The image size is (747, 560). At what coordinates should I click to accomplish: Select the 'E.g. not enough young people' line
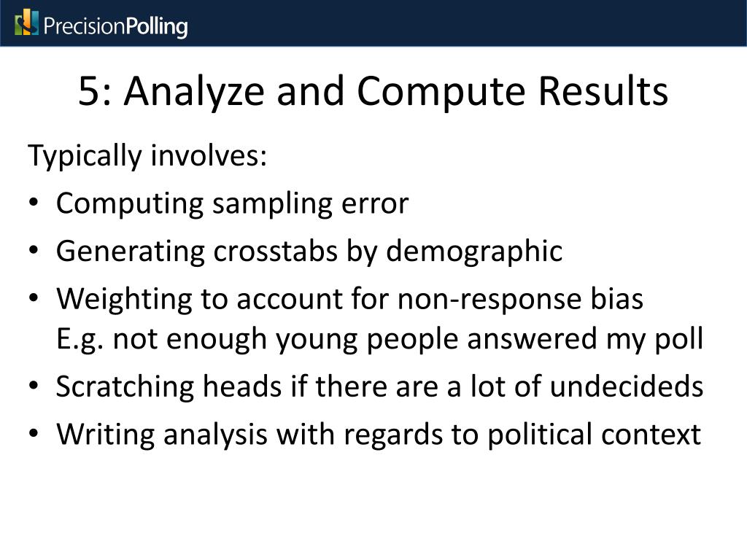pyautogui.click(x=379, y=340)
